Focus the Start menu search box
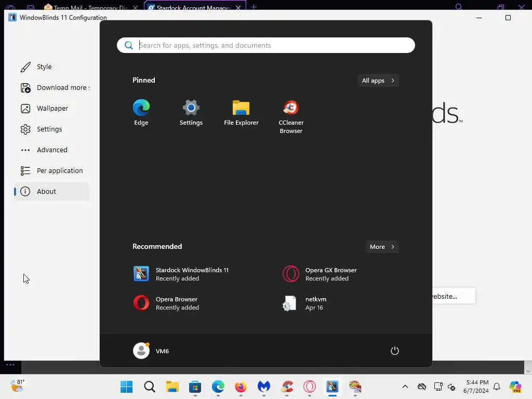The width and height of the screenshot is (532, 399). click(x=265, y=46)
